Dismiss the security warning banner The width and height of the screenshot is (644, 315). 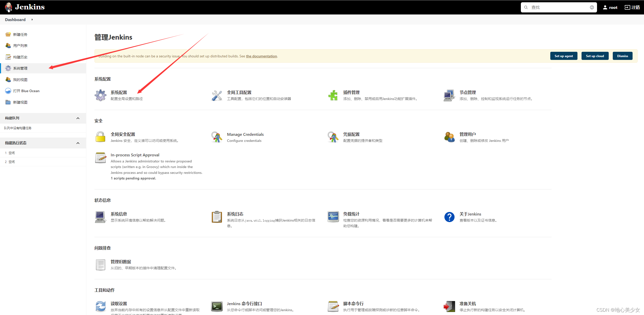coord(622,56)
